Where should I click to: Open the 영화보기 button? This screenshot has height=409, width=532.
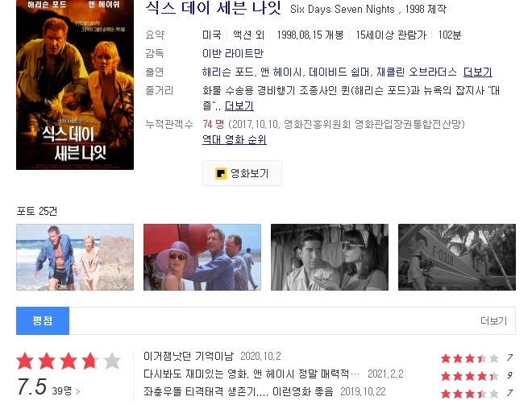pyautogui.click(x=242, y=173)
